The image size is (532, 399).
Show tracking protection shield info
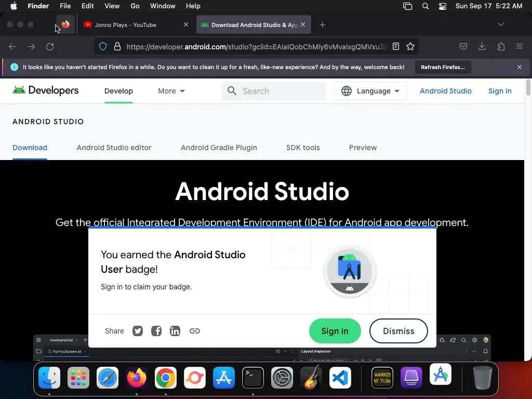103,46
